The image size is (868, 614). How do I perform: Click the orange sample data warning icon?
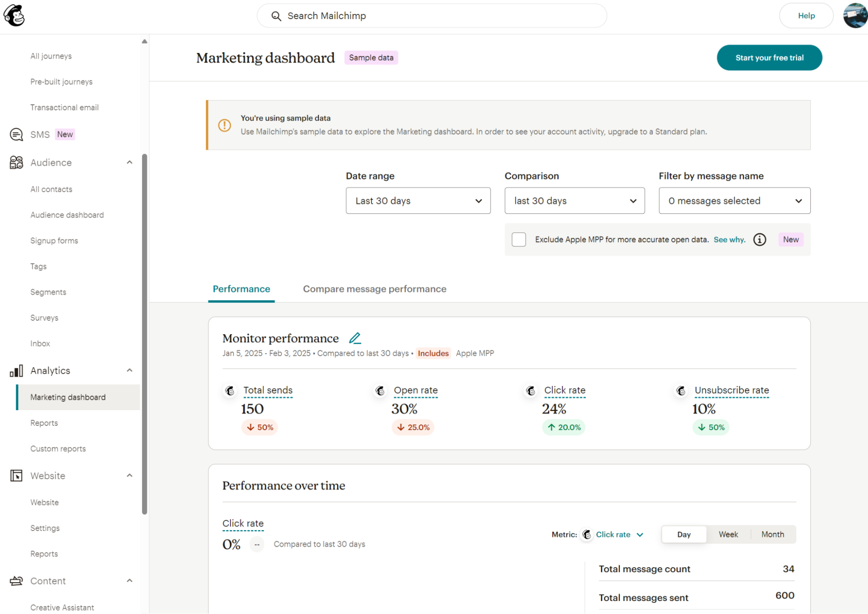point(224,125)
